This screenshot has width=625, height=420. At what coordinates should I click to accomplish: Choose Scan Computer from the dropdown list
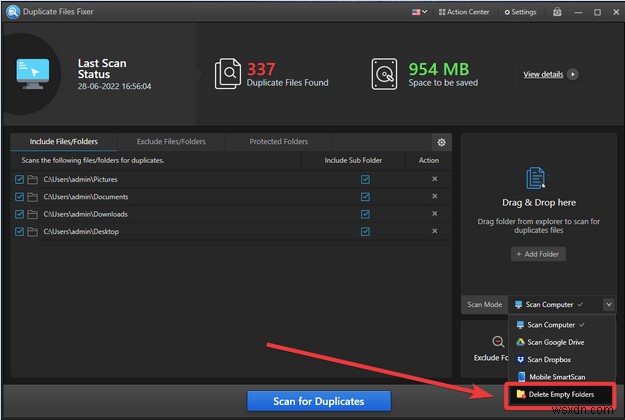(x=562, y=325)
